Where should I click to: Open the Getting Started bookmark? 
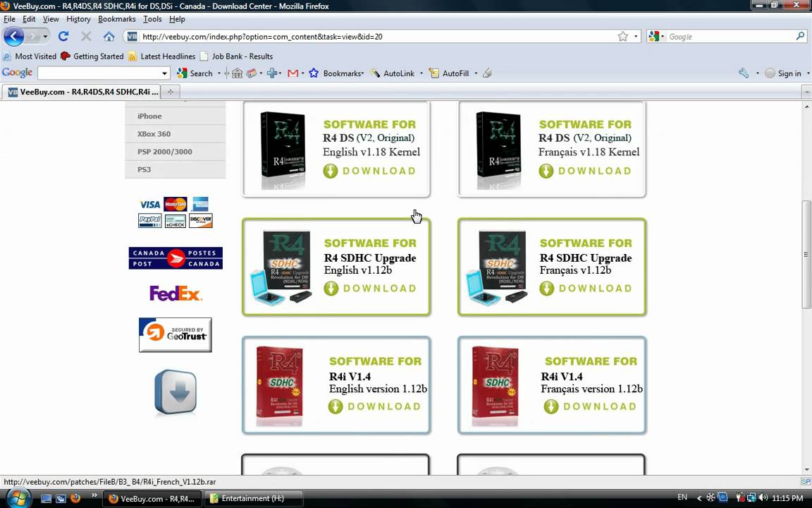tap(92, 56)
